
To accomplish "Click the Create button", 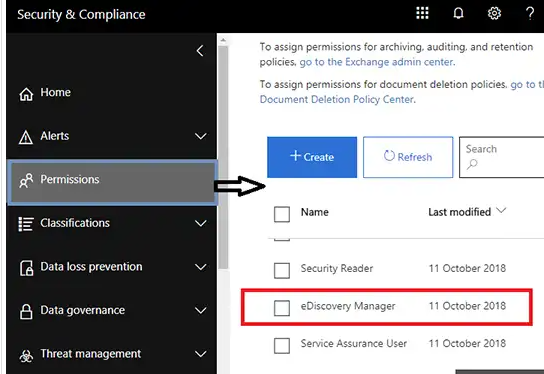I will (x=312, y=157).
